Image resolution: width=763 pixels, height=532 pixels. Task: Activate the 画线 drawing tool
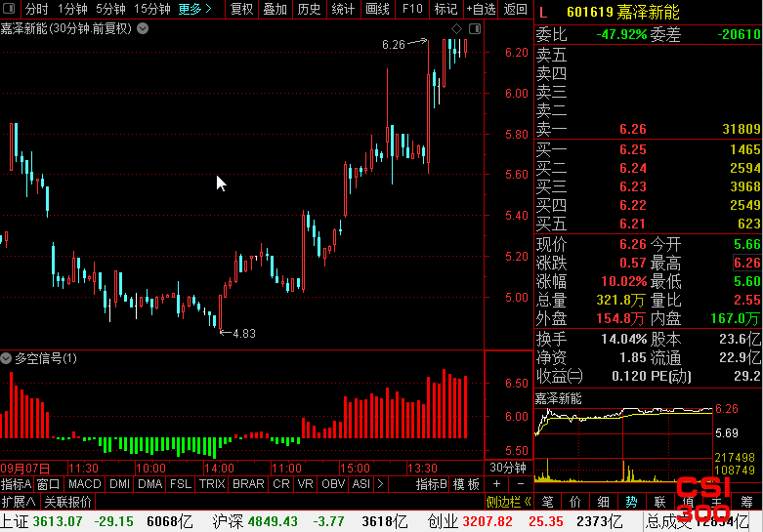(378, 9)
